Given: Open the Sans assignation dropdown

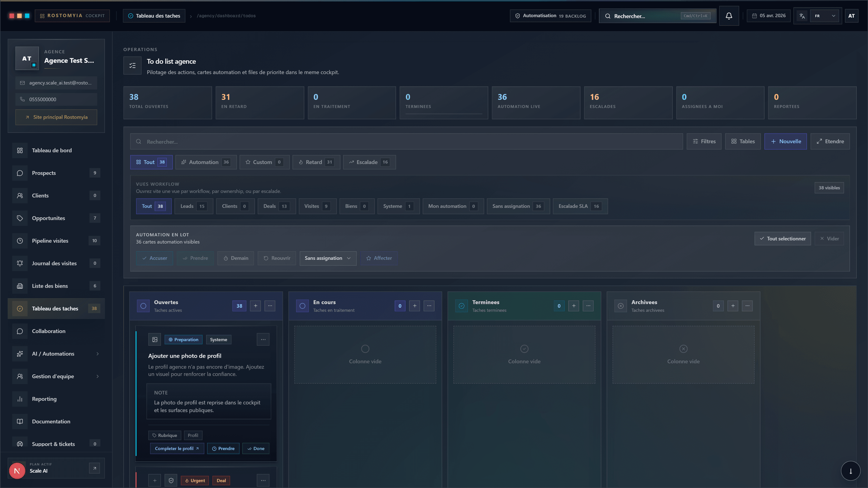Looking at the screenshot, I should 328,258.
